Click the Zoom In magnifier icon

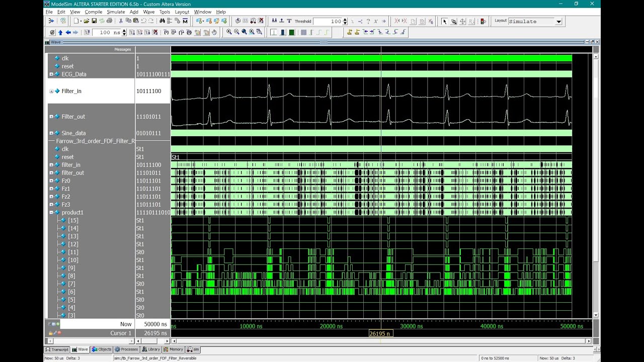[229, 32]
